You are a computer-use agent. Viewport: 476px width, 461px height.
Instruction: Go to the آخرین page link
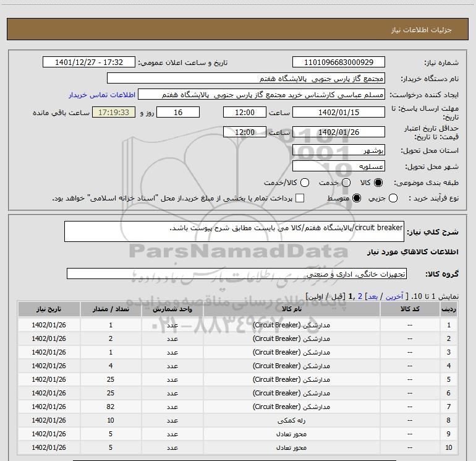(x=394, y=296)
